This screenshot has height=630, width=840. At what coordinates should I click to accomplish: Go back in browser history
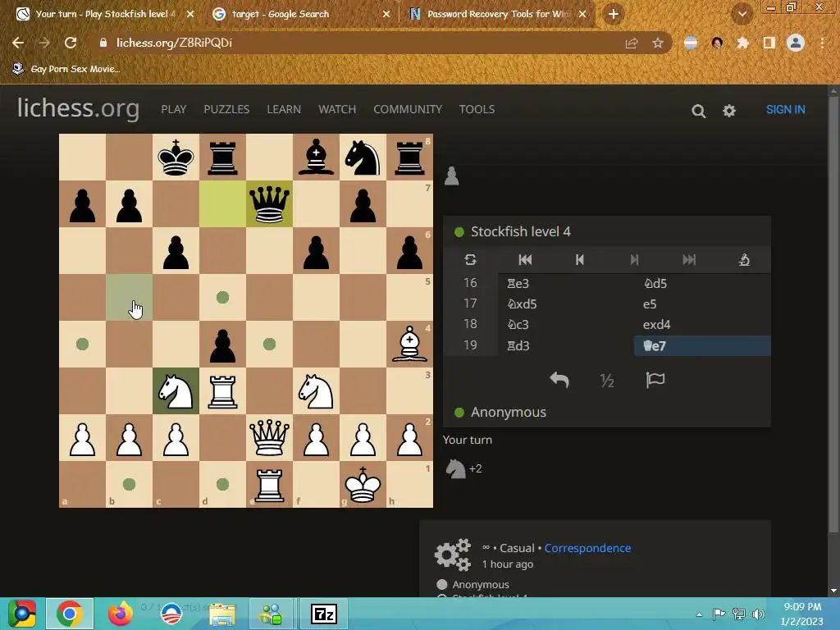tap(18, 43)
